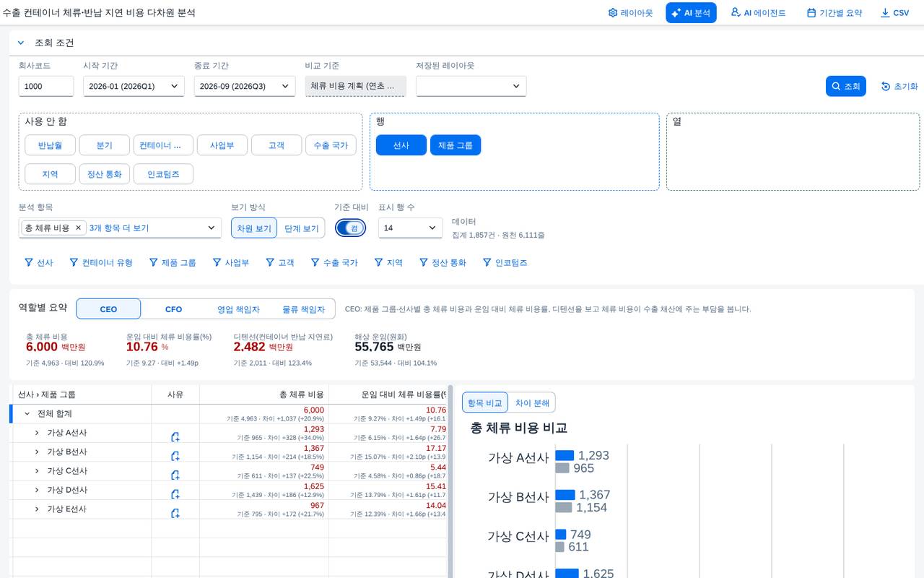This screenshot has width=924, height=578.
Task: Select the 인코텀즈 dimension chip
Action: [x=163, y=174]
